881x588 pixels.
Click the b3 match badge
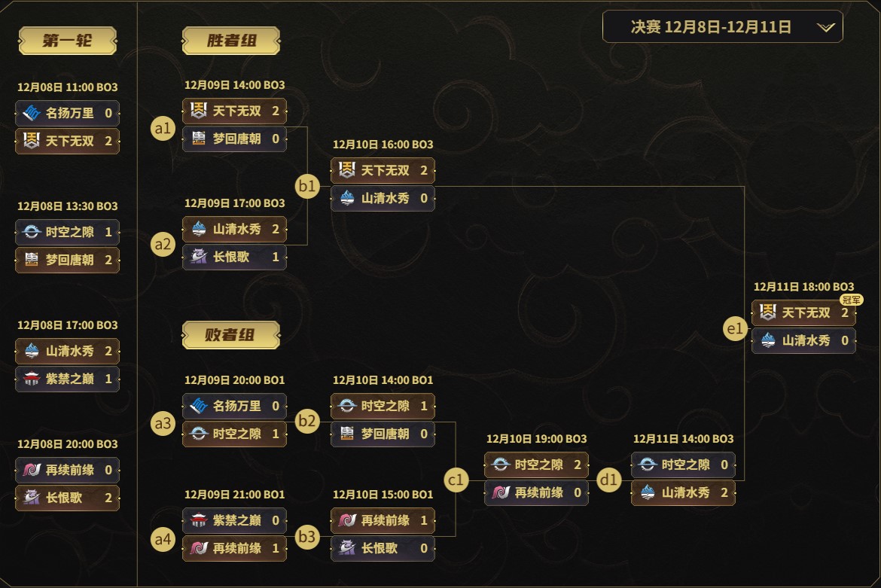point(307,536)
